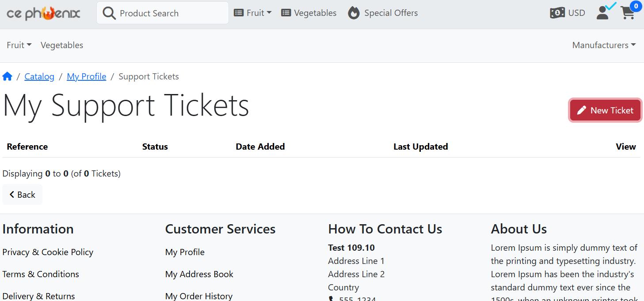Open the Manufacturers dropdown
Image resolution: width=644 pixels, height=301 pixels.
[604, 45]
